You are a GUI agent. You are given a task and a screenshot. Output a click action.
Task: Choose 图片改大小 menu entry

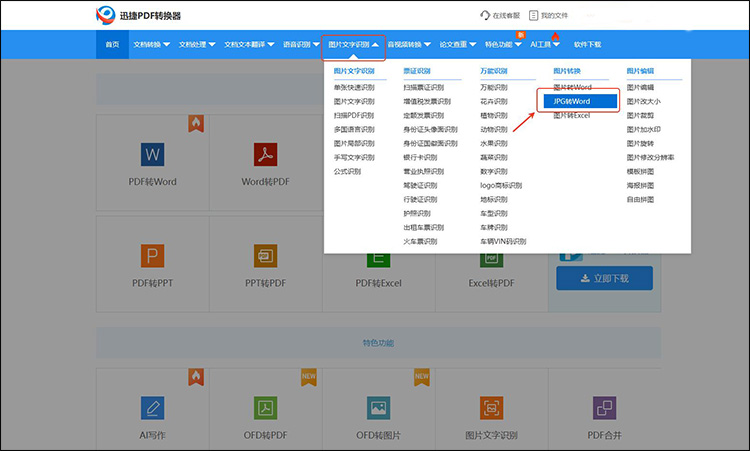[644, 101]
